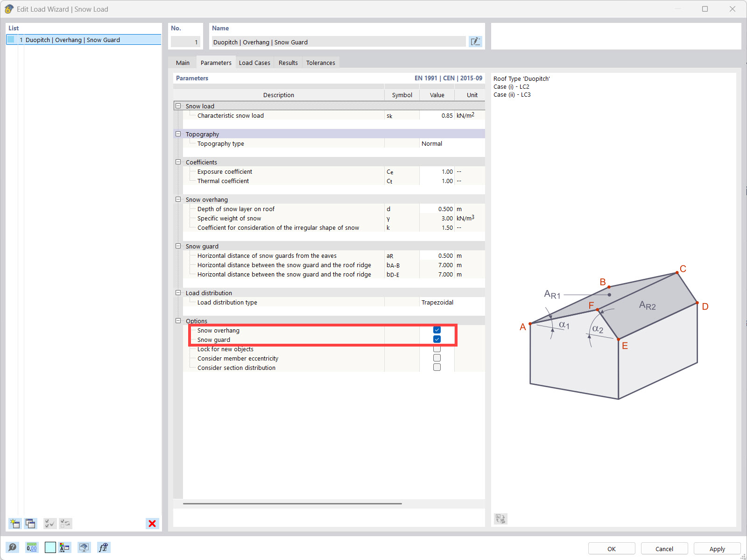Create a new load wizard entry

coord(15,523)
